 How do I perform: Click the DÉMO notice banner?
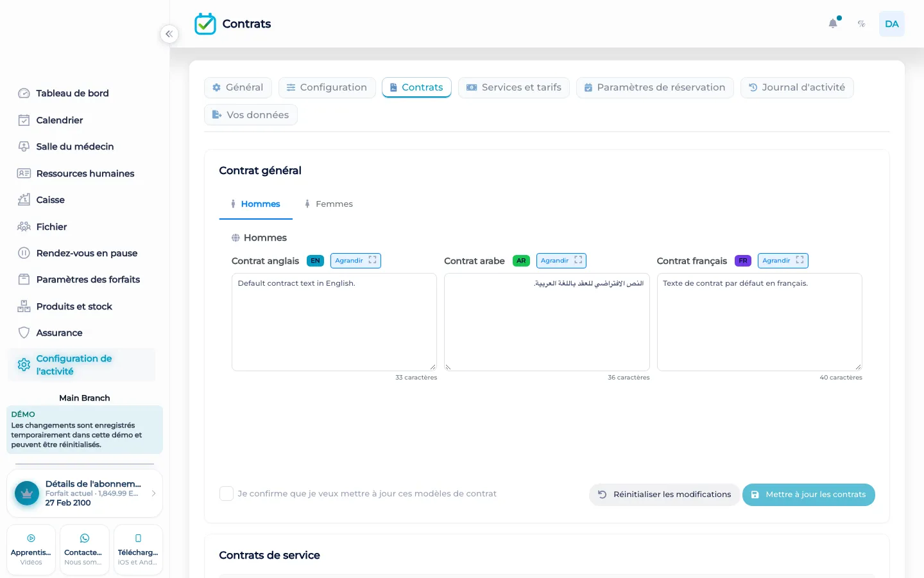pyautogui.click(x=85, y=430)
